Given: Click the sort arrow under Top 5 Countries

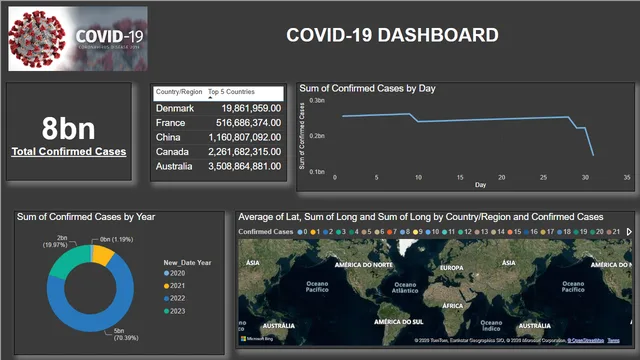Looking at the screenshot, I should [211, 98].
